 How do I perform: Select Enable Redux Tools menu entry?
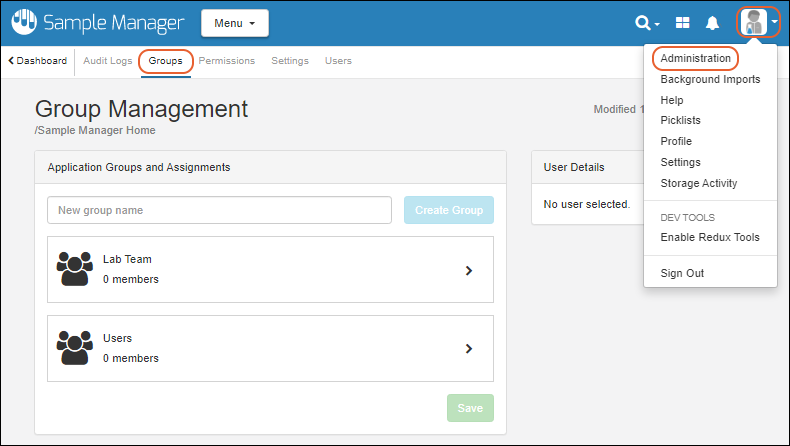tap(709, 237)
